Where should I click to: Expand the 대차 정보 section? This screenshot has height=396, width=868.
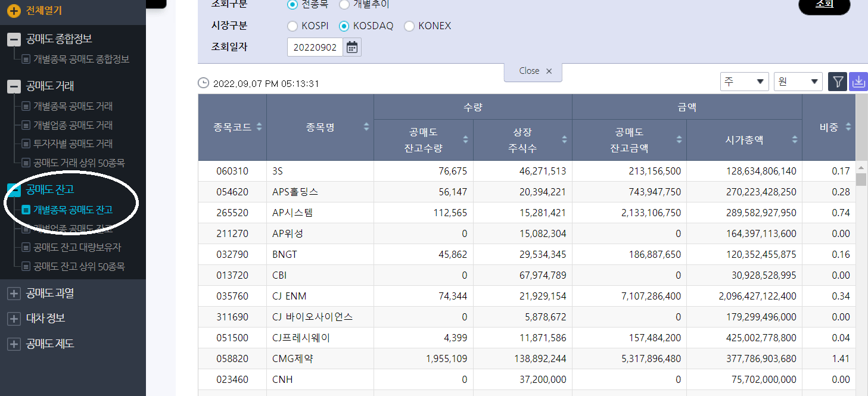coord(14,319)
